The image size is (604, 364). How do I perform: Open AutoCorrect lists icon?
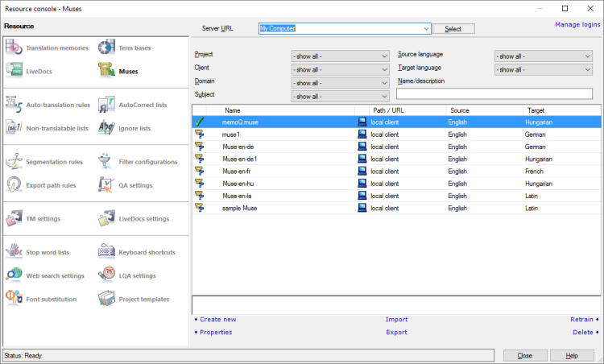[106, 105]
